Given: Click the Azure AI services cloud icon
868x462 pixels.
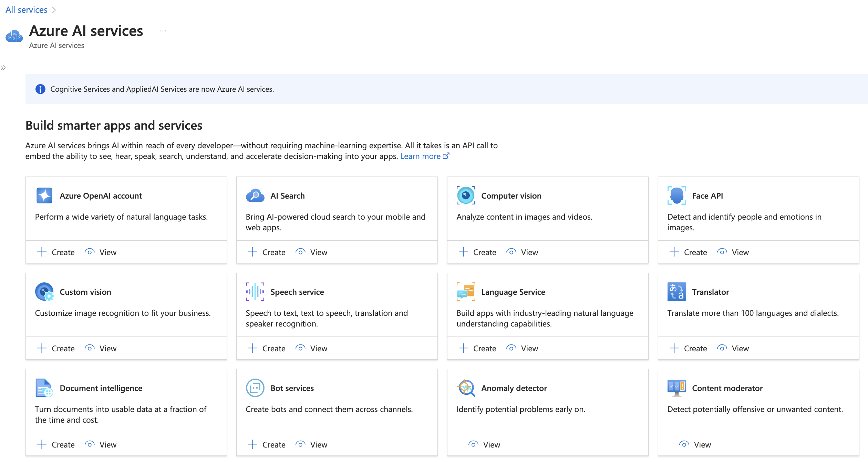Looking at the screenshot, I should tap(14, 36).
